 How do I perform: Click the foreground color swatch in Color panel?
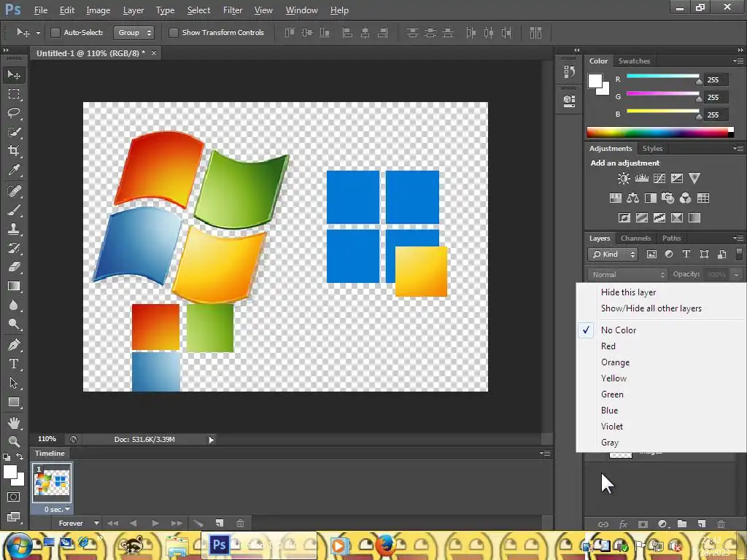595,80
